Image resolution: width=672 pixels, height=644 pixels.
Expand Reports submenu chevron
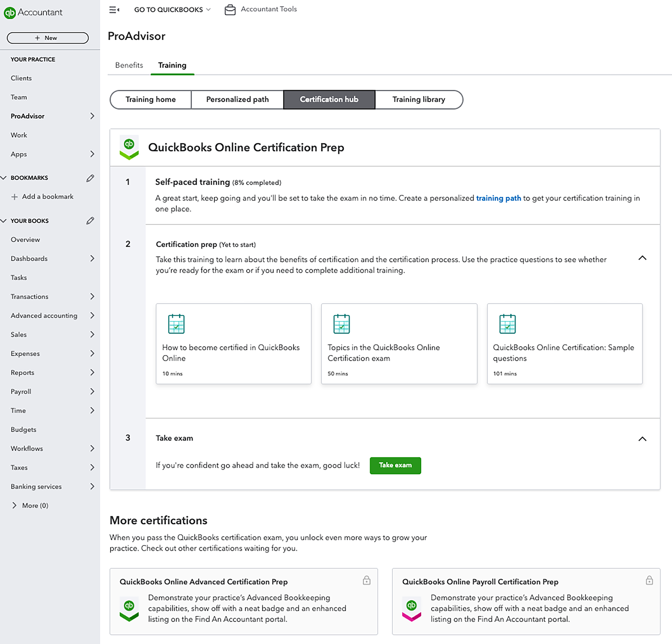coord(92,373)
